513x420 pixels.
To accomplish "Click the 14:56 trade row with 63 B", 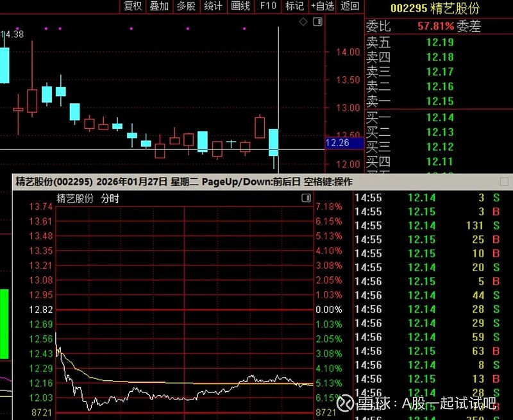I will 427,351.
